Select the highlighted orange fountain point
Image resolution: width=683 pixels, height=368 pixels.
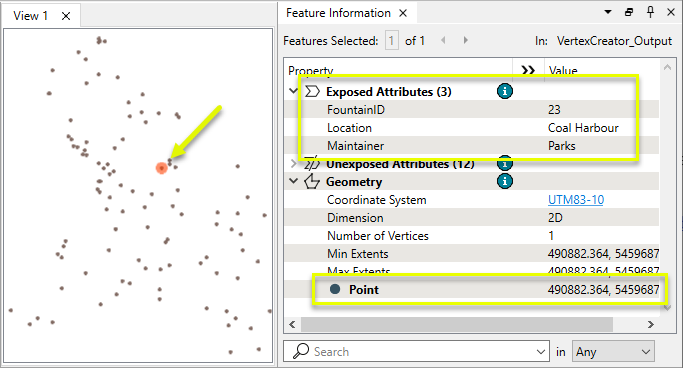(x=162, y=168)
